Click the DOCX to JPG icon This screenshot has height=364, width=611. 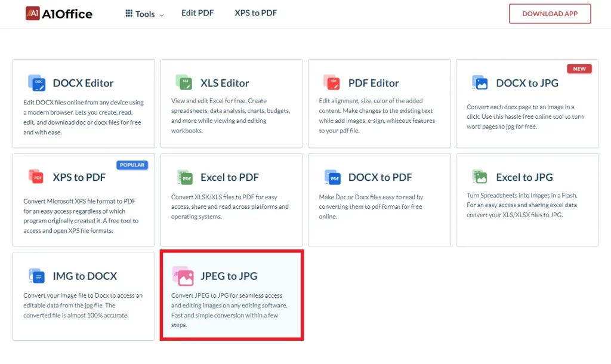(x=480, y=83)
